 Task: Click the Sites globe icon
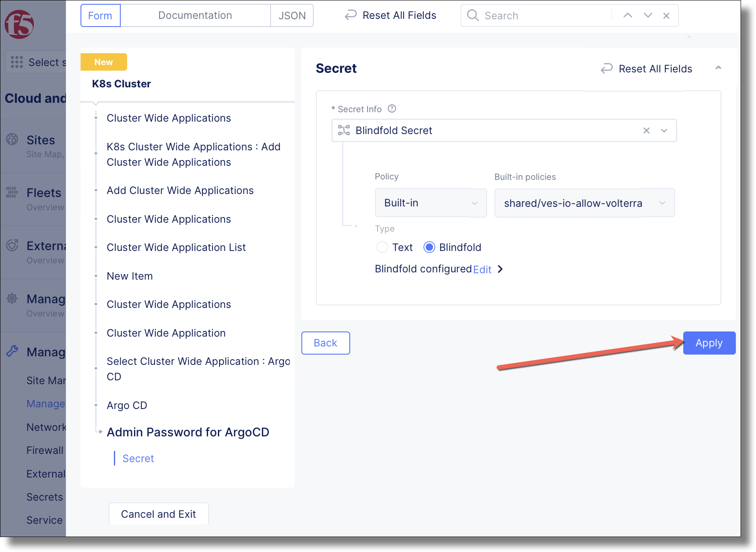pos(12,139)
